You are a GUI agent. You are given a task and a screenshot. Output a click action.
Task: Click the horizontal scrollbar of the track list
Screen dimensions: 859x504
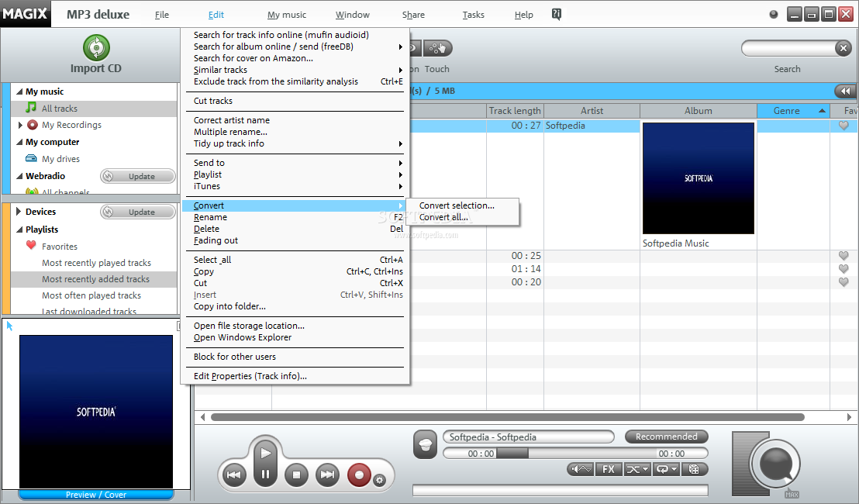[507, 417]
